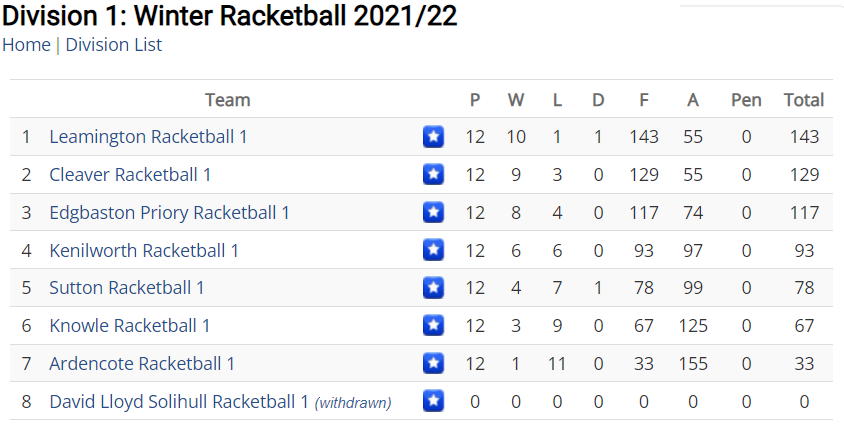The height and width of the screenshot is (426, 844).
Task: Open Sutton Racketball 1 team link
Action: coord(126,288)
